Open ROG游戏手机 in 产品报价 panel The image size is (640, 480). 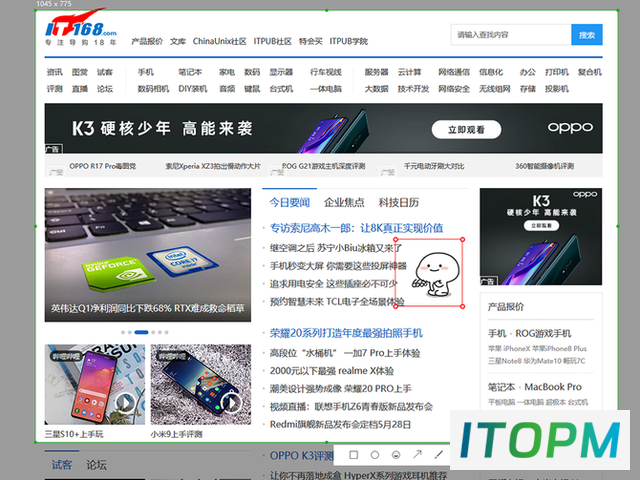[x=543, y=333]
